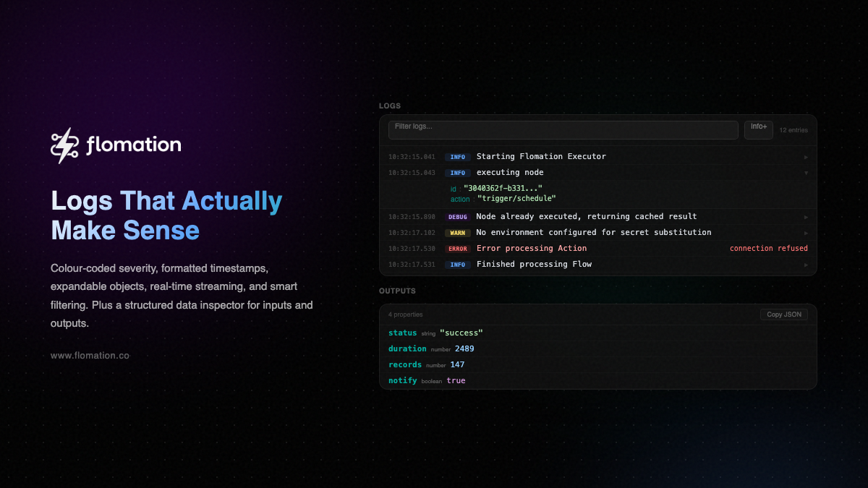Open the www.flomation.co link
This screenshot has width=868, height=488.
[x=90, y=356]
